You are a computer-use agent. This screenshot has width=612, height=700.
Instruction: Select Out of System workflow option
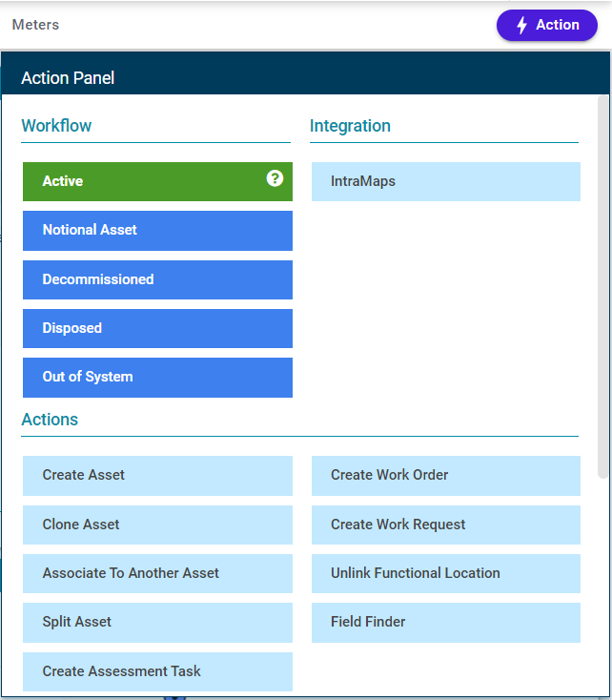coord(157,378)
